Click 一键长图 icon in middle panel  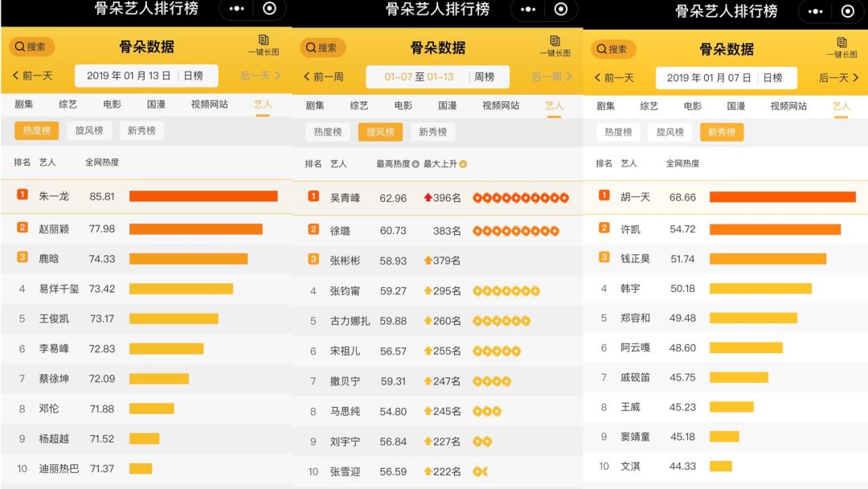tap(555, 46)
